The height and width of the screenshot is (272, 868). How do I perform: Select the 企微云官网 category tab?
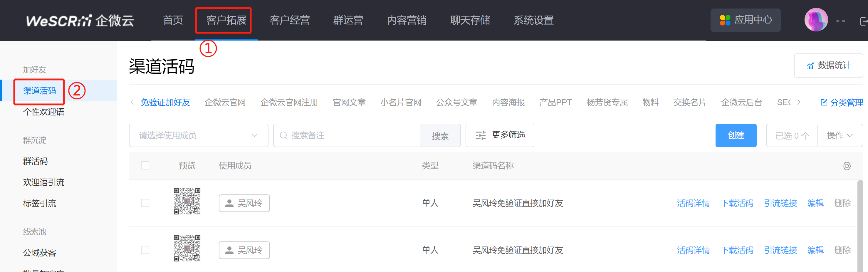point(225,103)
